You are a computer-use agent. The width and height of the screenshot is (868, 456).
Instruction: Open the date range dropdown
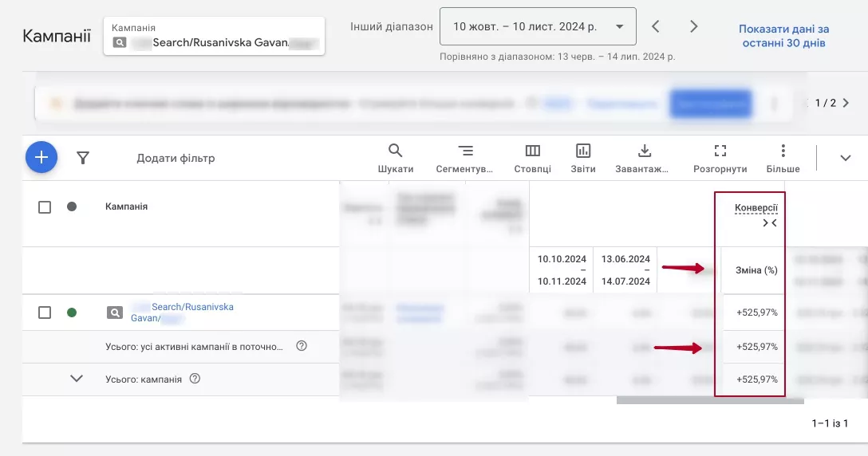(x=538, y=26)
